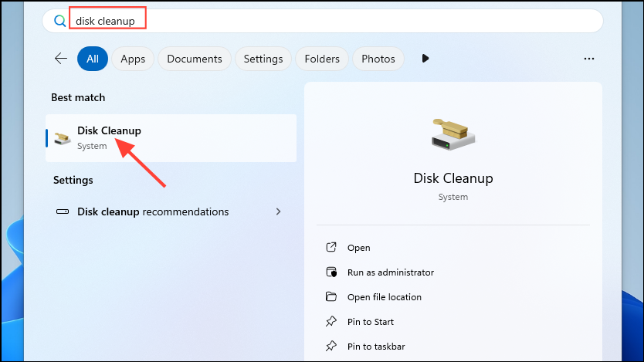
Task: Choose Pin to taskbar
Action: [376, 347]
